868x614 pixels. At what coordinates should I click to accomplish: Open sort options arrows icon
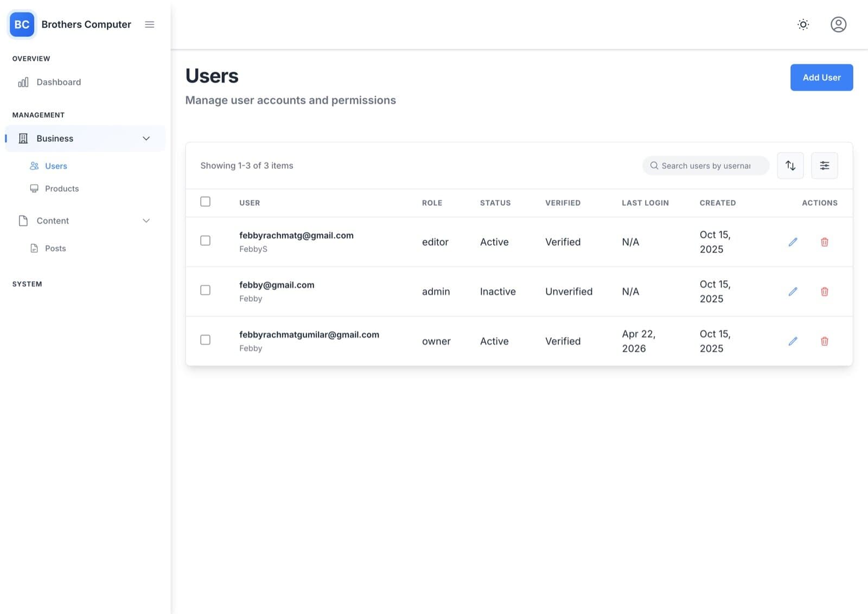[790, 166]
